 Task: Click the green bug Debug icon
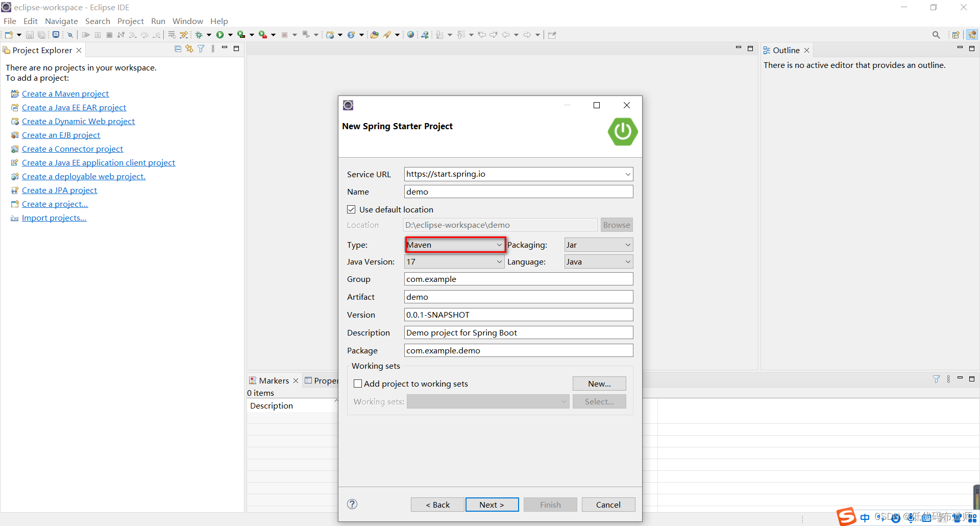click(x=199, y=35)
